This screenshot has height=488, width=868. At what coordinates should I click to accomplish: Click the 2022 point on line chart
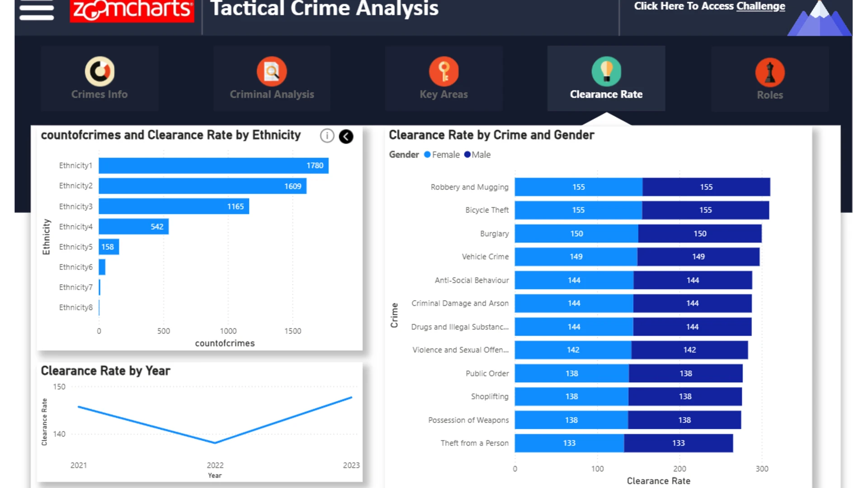coord(215,443)
